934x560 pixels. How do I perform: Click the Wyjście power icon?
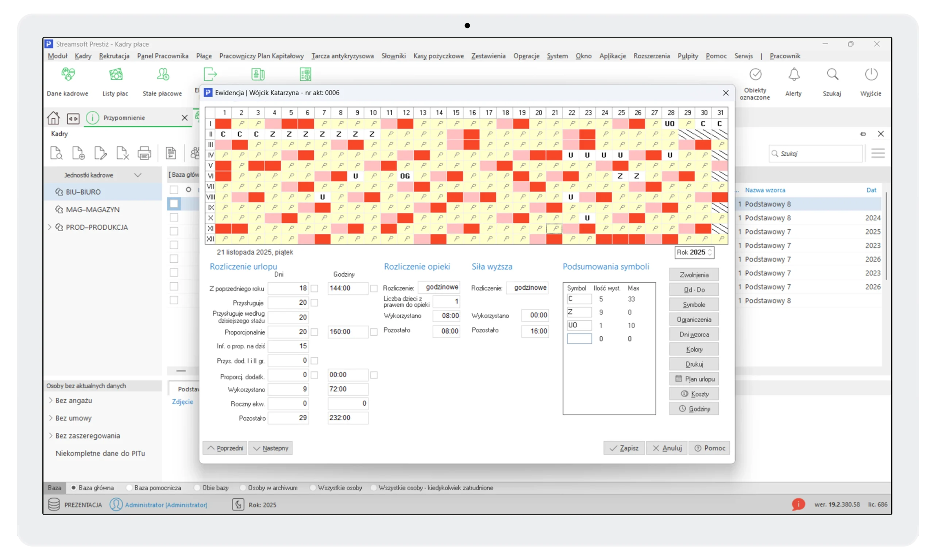pyautogui.click(x=871, y=75)
